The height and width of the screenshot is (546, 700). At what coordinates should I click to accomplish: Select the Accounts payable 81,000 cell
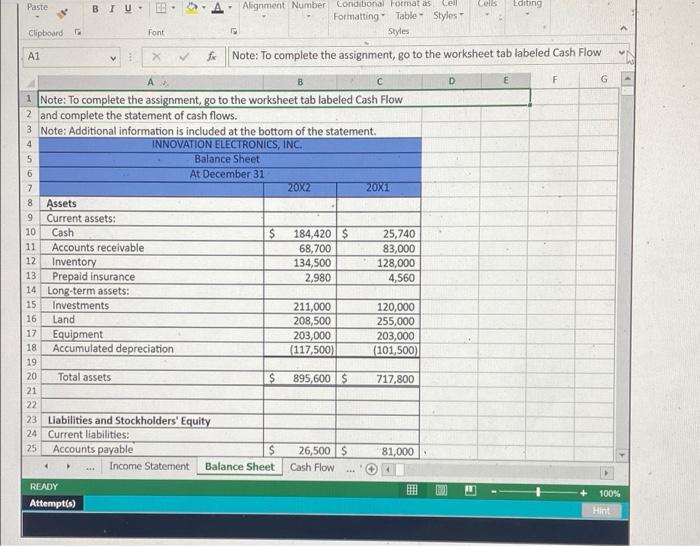click(x=378, y=451)
